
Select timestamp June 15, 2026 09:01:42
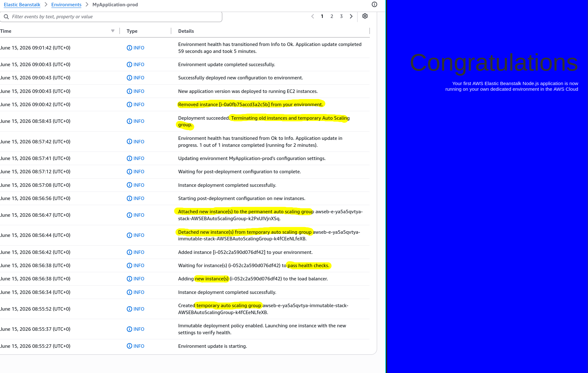click(x=35, y=48)
